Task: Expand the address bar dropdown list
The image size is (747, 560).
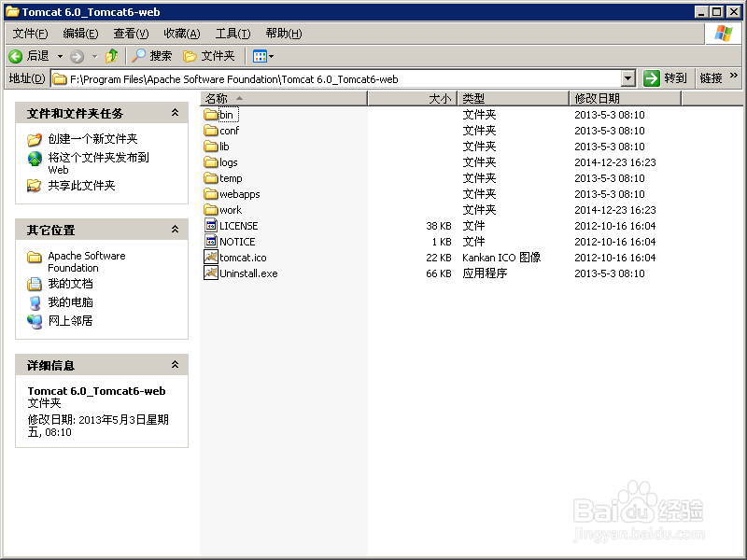Action: click(628, 78)
